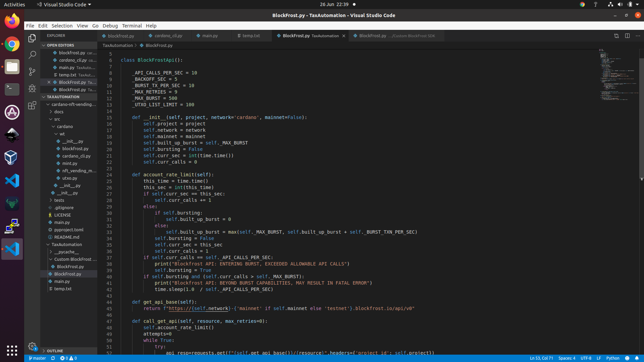Open the Terminal menu
The width and height of the screenshot is (644, 362).
point(132,26)
